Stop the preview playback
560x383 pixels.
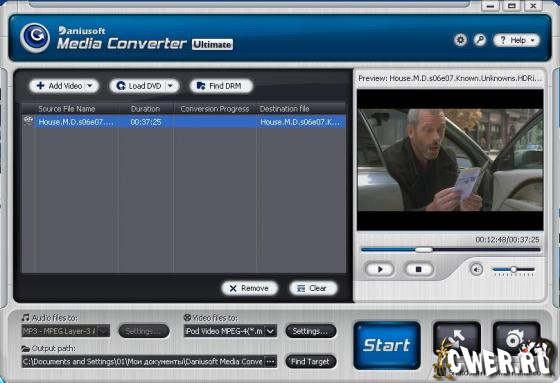(x=419, y=269)
